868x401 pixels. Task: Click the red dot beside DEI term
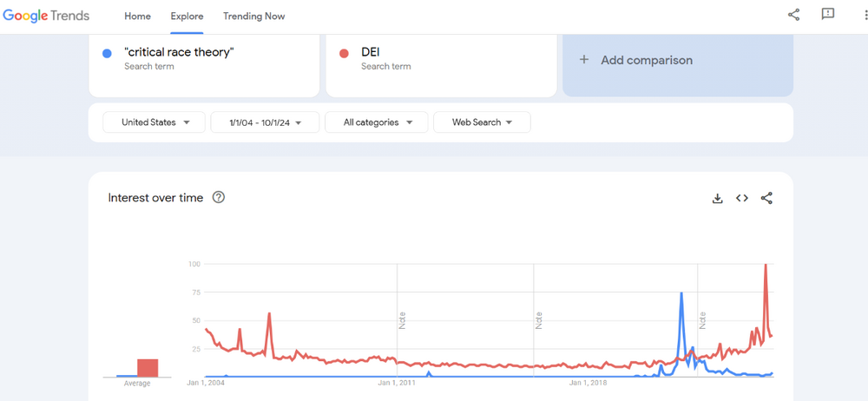point(344,53)
